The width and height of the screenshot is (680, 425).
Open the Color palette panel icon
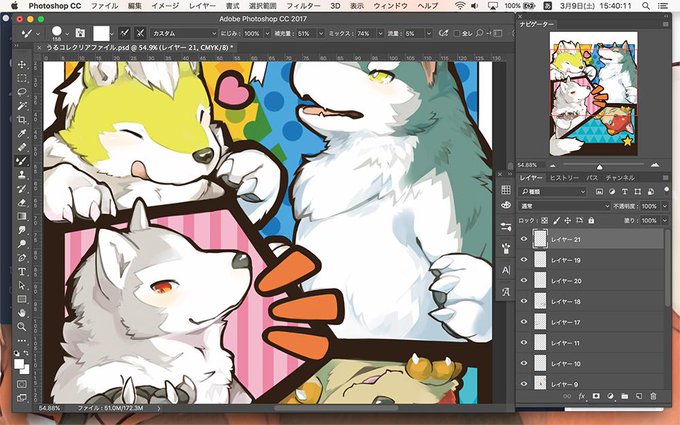pyautogui.click(x=506, y=205)
